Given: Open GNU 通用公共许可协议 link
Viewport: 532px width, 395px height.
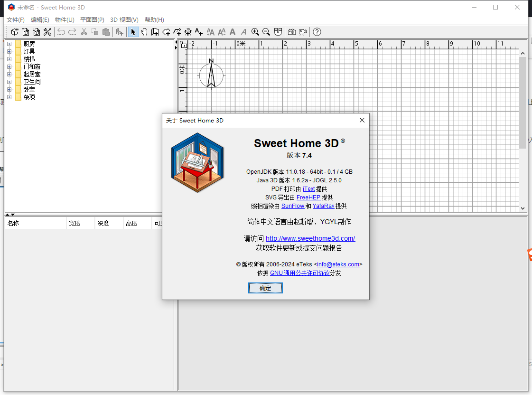Looking at the screenshot, I should coord(300,273).
